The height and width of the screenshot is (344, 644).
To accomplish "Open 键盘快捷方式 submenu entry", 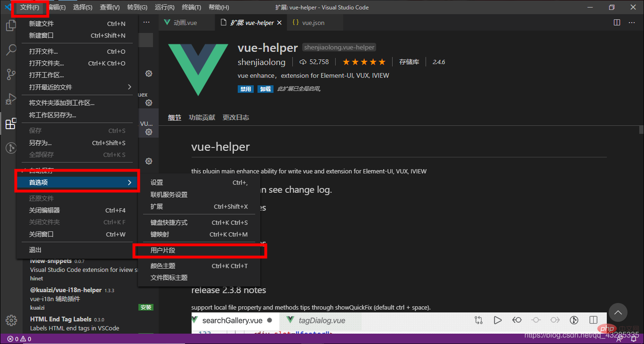I will pos(199,222).
